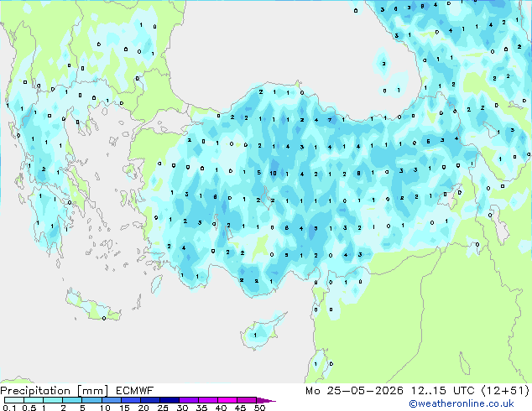The image size is (532, 411).
Task: Click the legend label '35'
Action: [x=201, y=408]
